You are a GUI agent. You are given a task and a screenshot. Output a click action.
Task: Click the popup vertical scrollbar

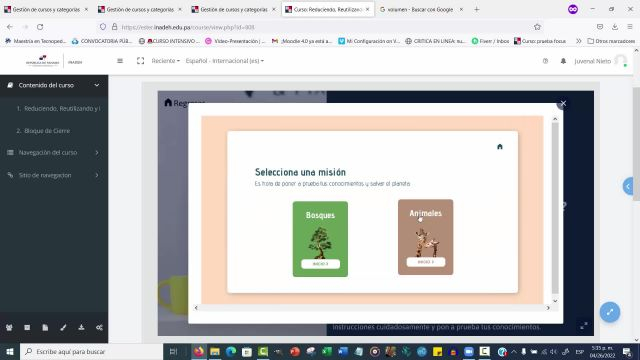click(x=555, y=208)
